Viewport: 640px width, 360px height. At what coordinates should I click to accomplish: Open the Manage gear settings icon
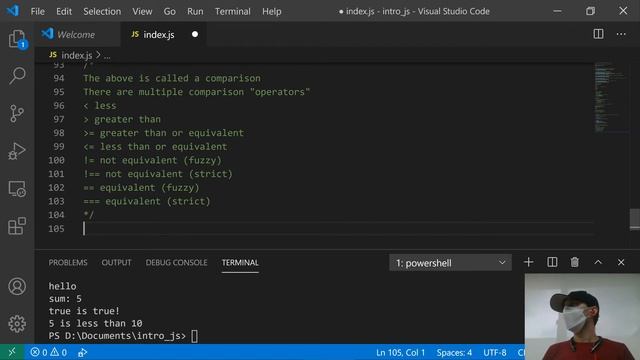pyautogui.click(x=17, y=324)
